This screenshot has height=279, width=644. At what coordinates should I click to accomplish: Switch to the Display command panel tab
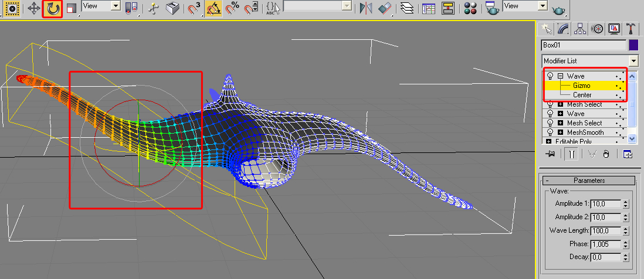(615, 29)
